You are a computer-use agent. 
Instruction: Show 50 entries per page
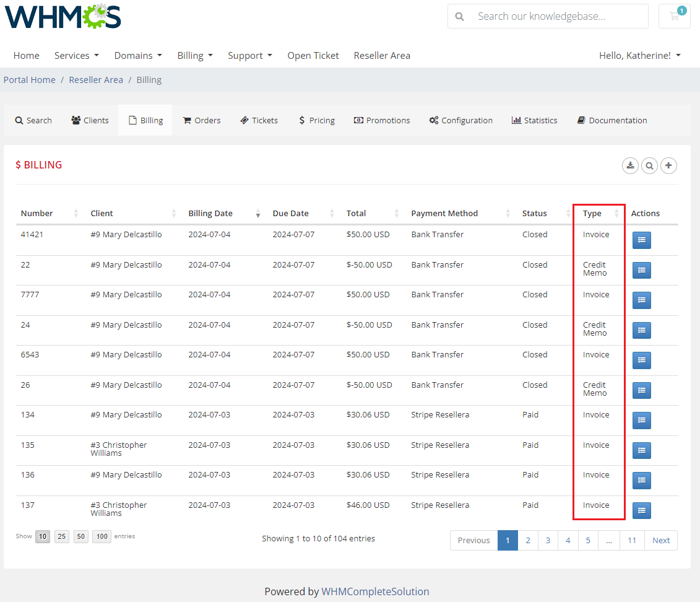(81, 536)
